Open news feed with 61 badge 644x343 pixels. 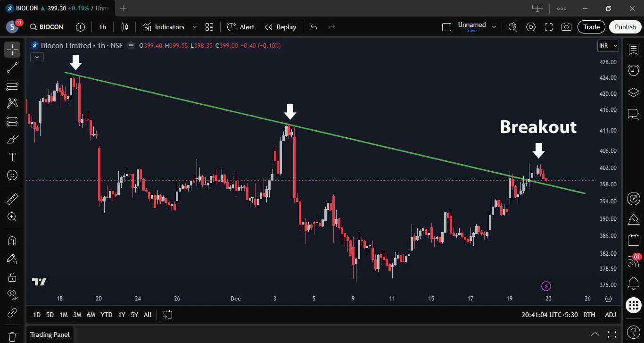(633, 261)
